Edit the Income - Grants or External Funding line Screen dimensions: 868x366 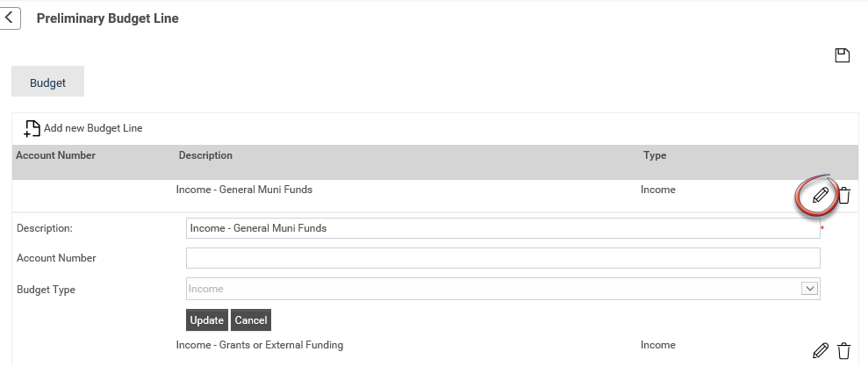[x=821, y=350]
